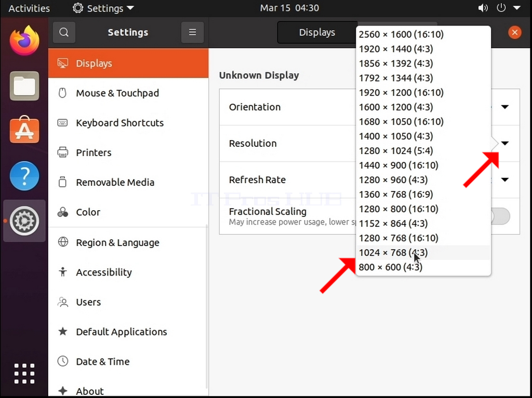Select 1280 × 1024 (5:4) resolution
The image size is (532, 398).
[x=423, y=151]
